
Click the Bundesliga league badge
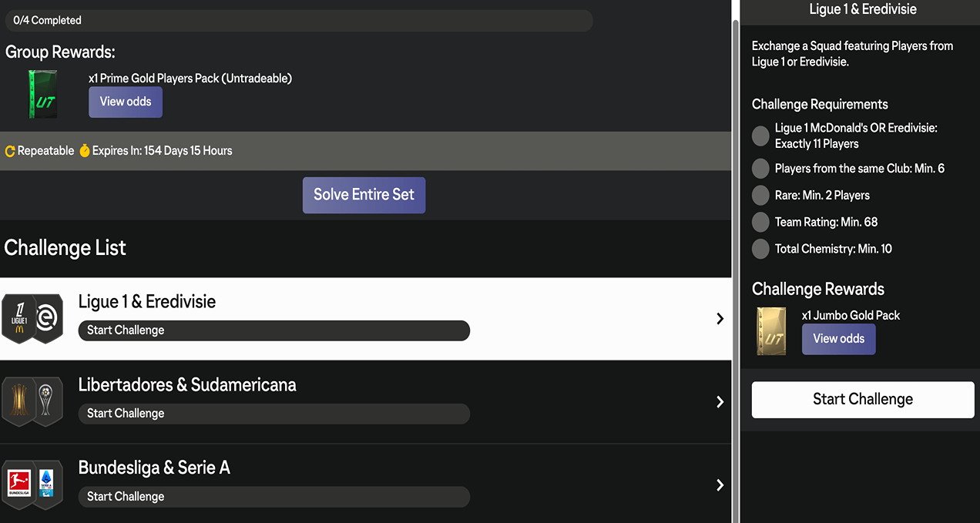(18, 484)
